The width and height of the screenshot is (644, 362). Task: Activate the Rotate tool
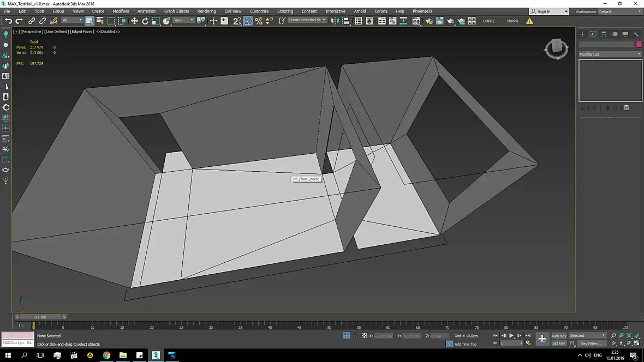pyautogui.click(x=145, y=21)
